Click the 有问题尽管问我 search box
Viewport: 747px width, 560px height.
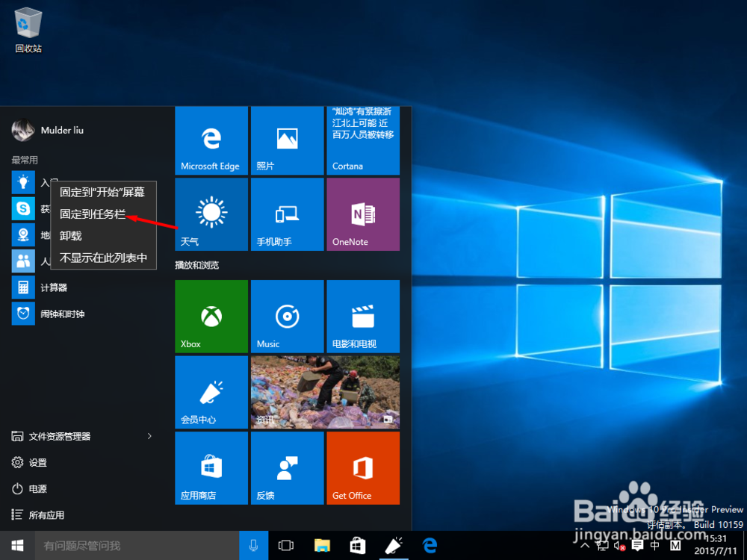click(137, 546)
